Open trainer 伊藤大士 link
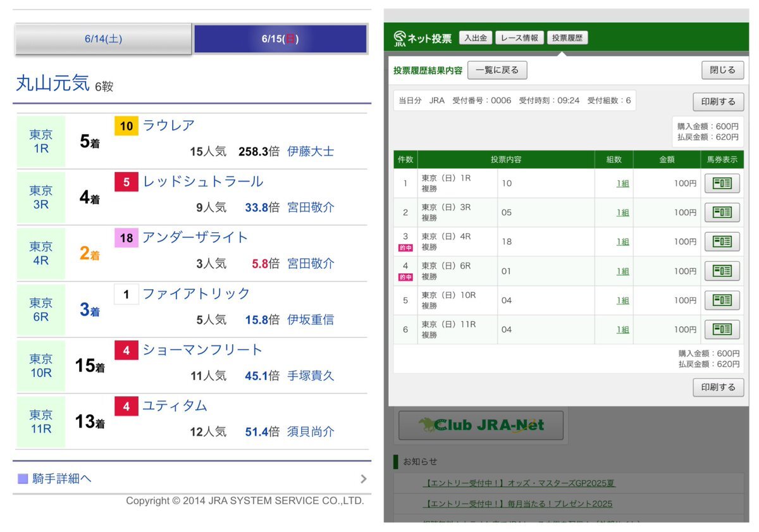This screenshot has height=532, width=759. pyautogui.click(x=311, y=152)
